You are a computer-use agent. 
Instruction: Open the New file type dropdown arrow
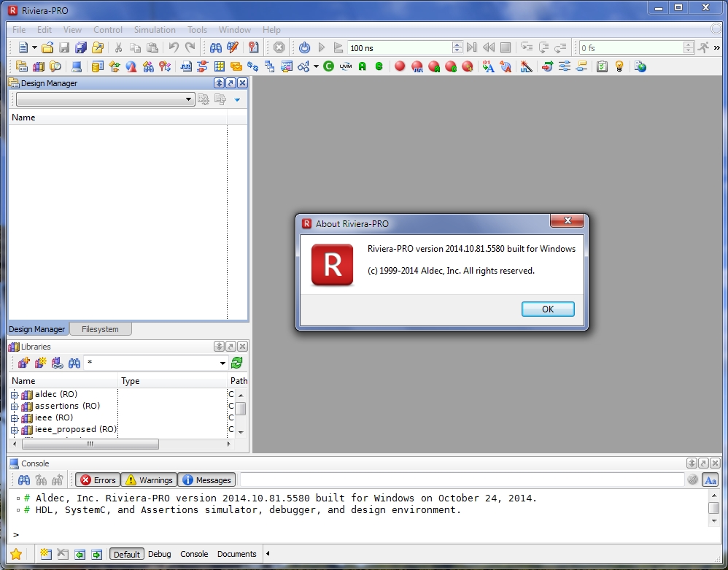tap(34, 47)
